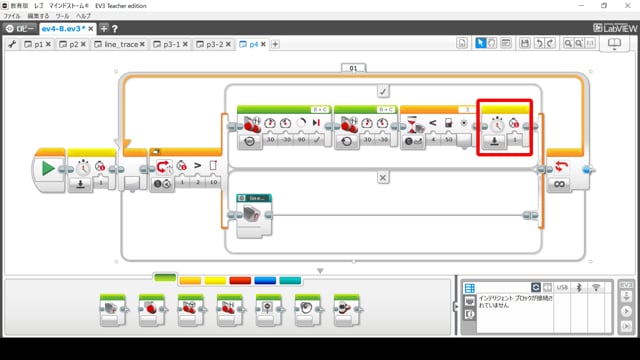Click the Comment tool icon

[x=506, y=43]
